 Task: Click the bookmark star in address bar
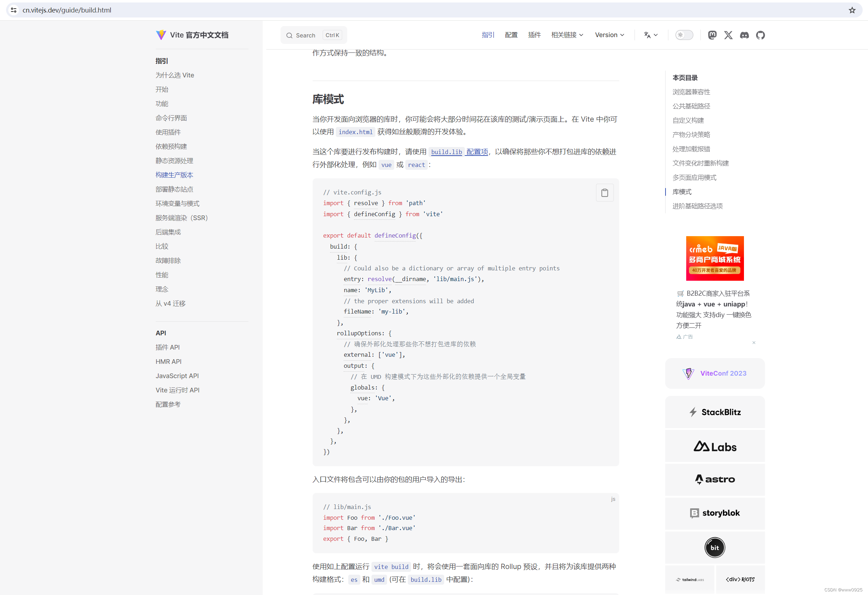852,10
